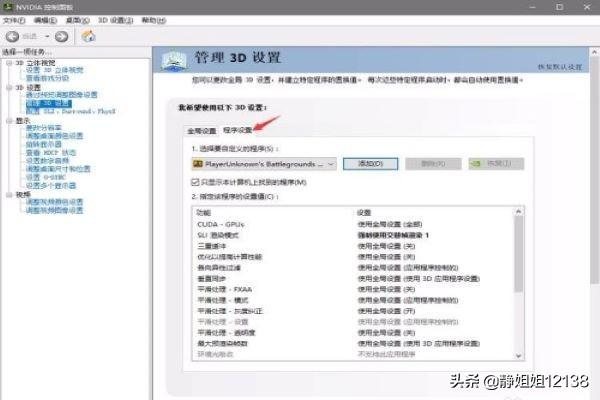This screenshot has height=400, width=600.
Task: Click the main panel scroll-up arrow
Action: tap(595, 52)
